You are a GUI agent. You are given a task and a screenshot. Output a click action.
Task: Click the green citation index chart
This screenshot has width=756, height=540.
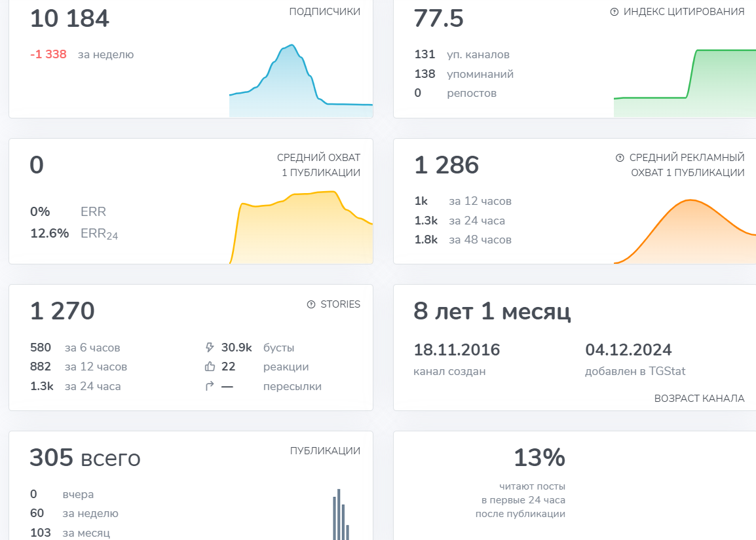[685, 83]
